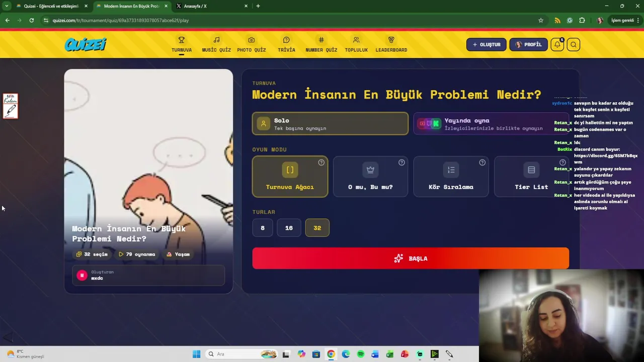
Task: Show help for O mu, Bu mu? mode
Action: pos(401,162)
